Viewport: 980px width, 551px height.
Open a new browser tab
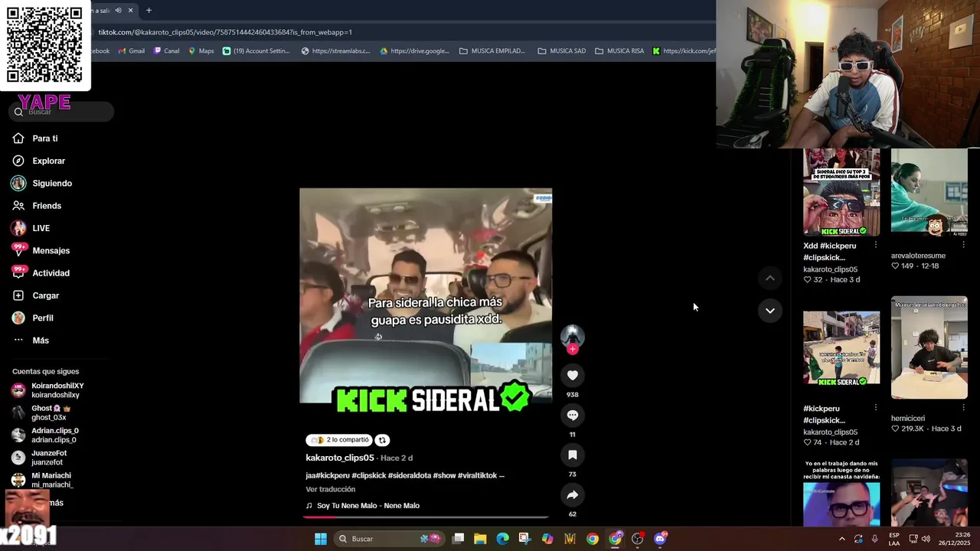(149, 10)
